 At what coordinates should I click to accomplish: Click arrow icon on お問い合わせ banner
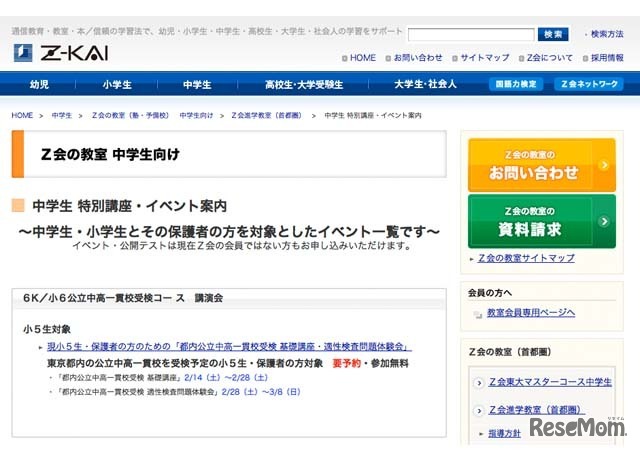point(604,165)
